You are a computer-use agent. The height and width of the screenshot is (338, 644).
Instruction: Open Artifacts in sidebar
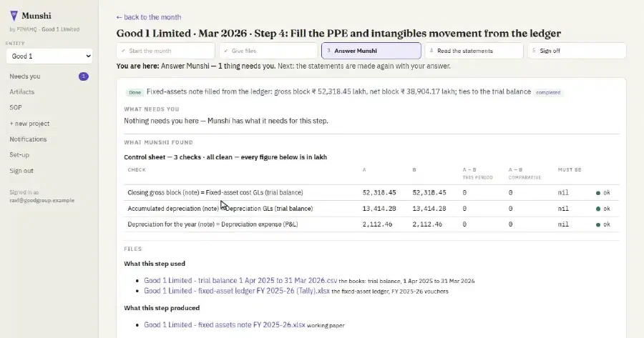pyautogui.click(x=21, y=92)
